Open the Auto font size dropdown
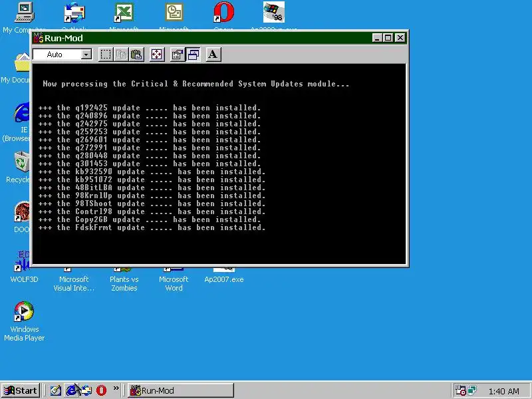This screenshot has width=532, height=399. coord(86,55)
